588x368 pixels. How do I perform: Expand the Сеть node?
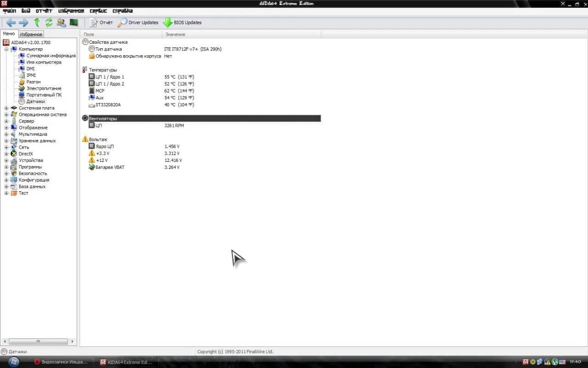click(x=6, y=147)
